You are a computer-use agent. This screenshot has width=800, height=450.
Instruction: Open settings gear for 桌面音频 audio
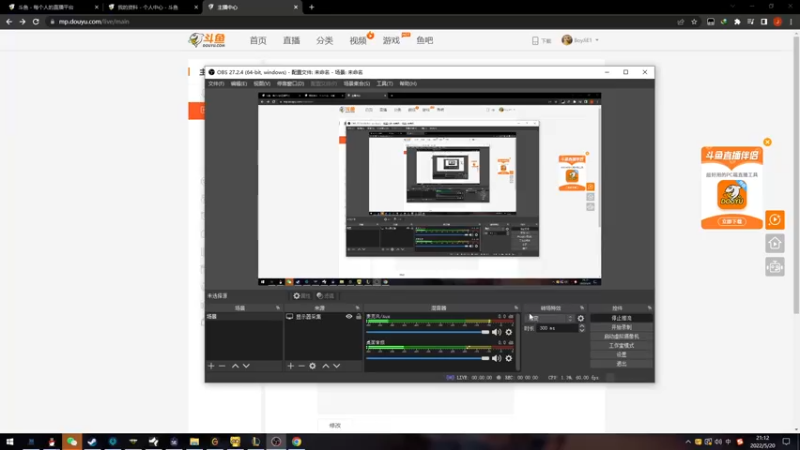pyautogui.click(x=508, y=358)
